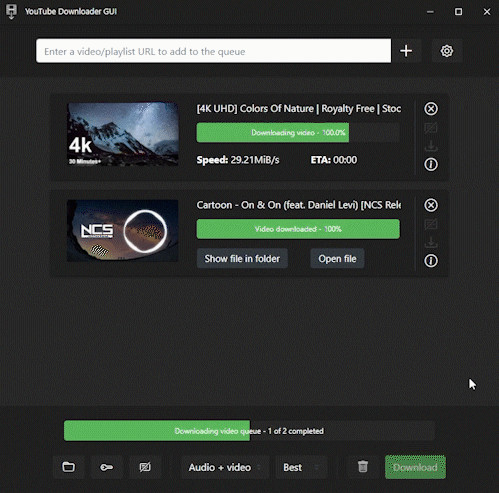Close the YouTube Downloader GUI window
This screenshot has height=493, width=499.
487,12
